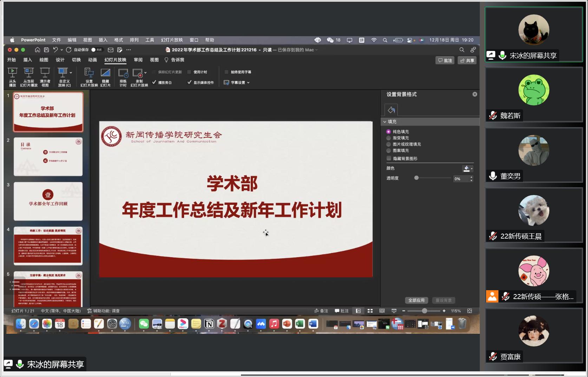Collapse the 填充 section
The image size is (588, 377).
[385, 122]
